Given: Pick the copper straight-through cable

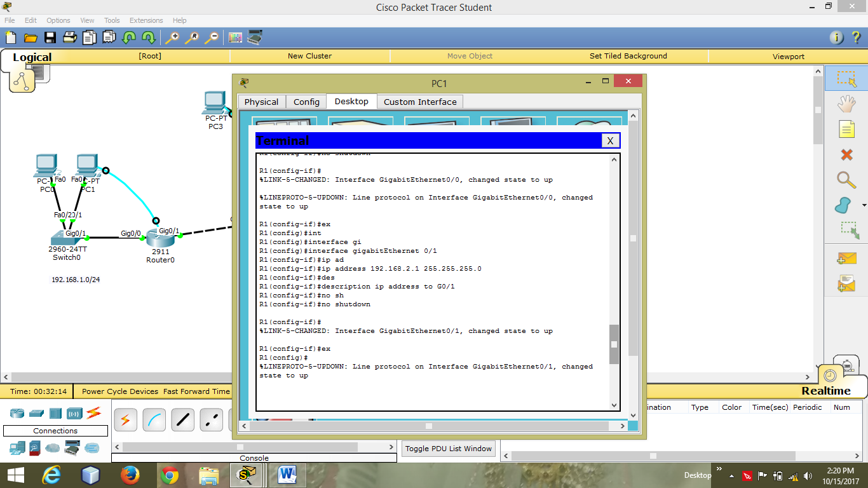Looking at the screenshot, I should point(183,420).
